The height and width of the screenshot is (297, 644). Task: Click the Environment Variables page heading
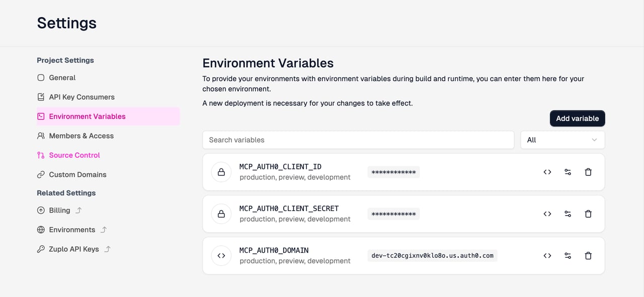point(268,63)
